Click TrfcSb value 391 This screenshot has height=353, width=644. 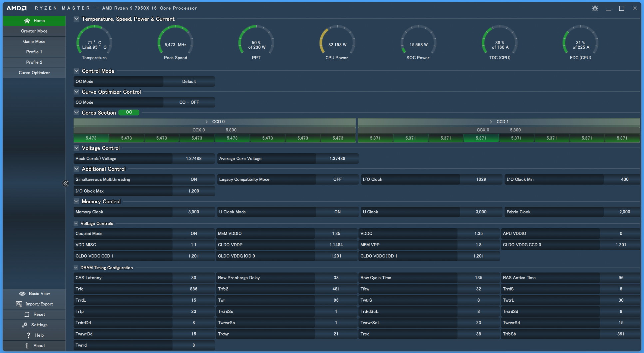click(x=621, y=334)
